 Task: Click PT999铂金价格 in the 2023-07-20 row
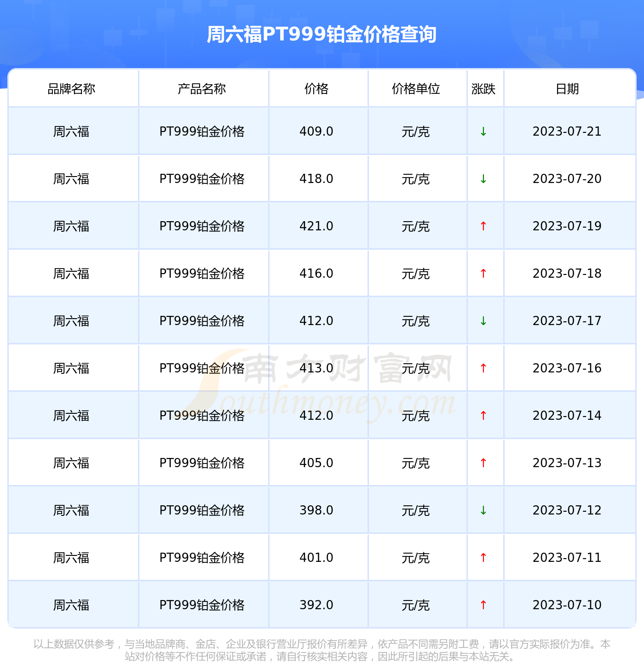click(202, 179)
